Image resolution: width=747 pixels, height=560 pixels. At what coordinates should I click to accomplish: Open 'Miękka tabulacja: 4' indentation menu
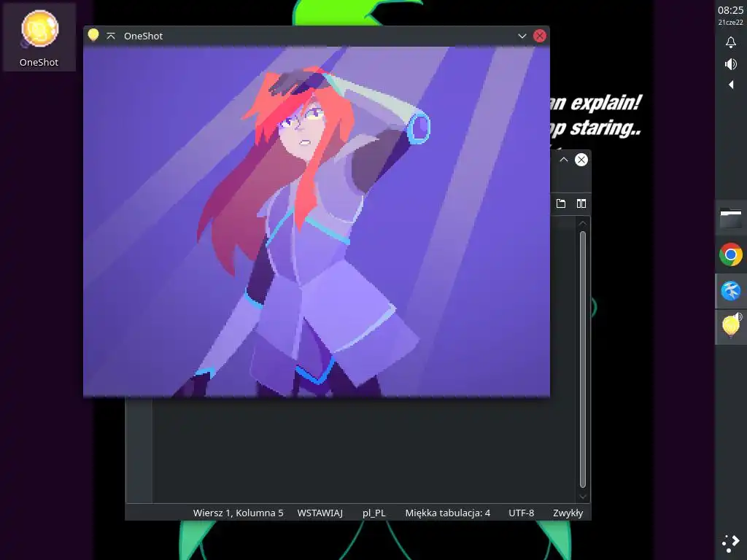pos(448,513)
